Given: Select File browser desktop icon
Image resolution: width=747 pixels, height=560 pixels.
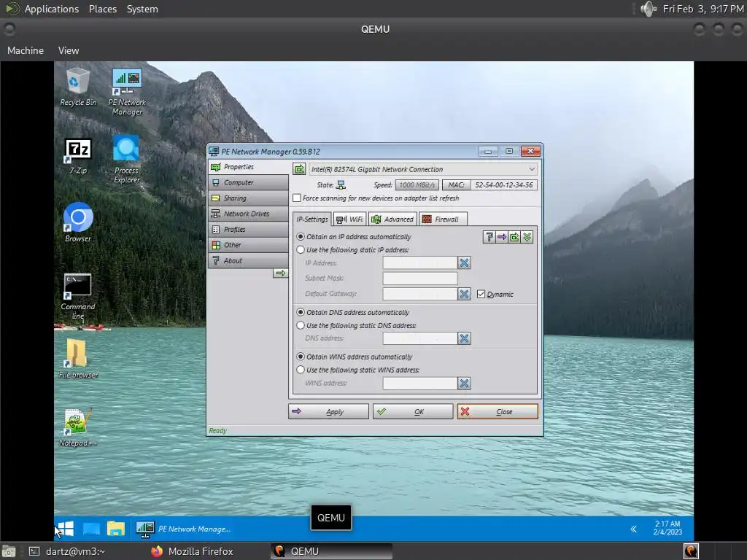Looking at the screenshot, I should tap(78, 359).
